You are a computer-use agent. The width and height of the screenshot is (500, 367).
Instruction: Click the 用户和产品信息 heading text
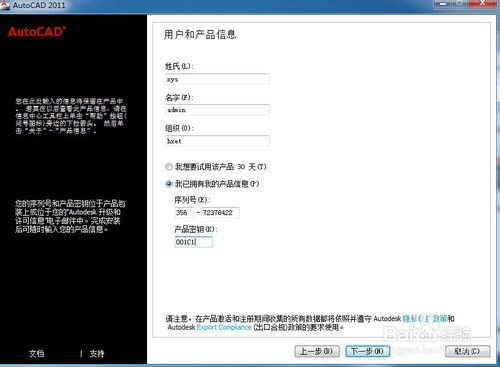pos(200,34)
